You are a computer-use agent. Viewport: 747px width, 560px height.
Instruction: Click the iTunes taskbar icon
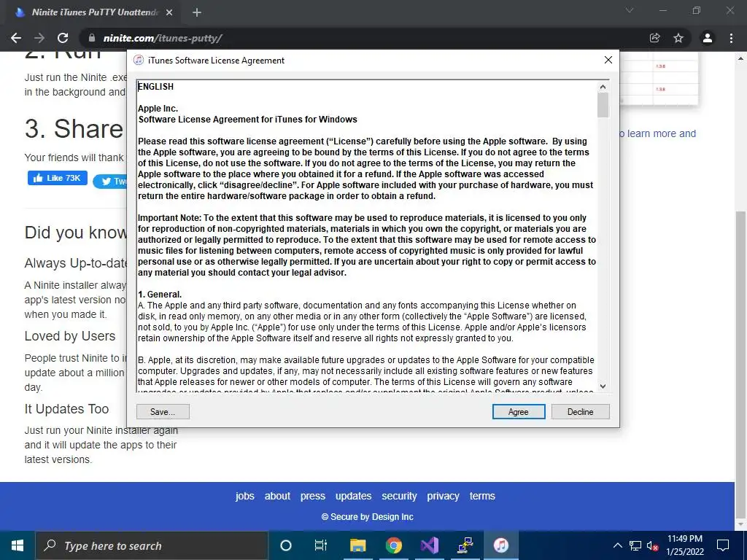click(501, 545)
